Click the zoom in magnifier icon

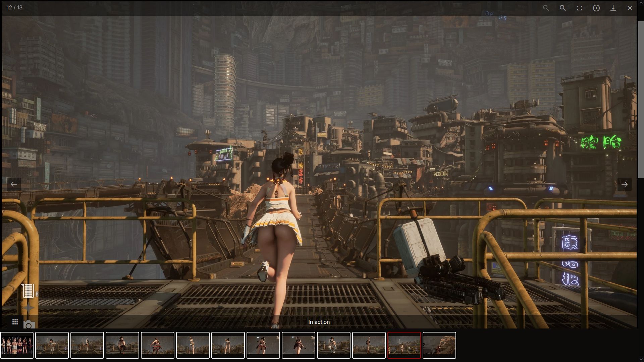(x=562, y=8)
